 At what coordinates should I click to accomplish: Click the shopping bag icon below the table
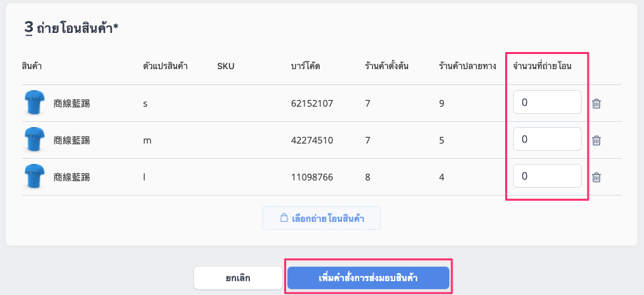click(284, 218)
